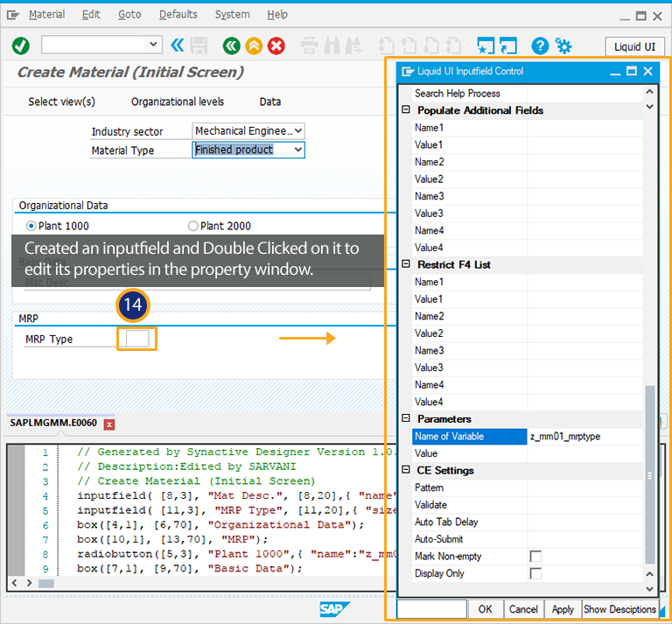Toggle the Mark Non-empty checkbox

click(535, 557)
